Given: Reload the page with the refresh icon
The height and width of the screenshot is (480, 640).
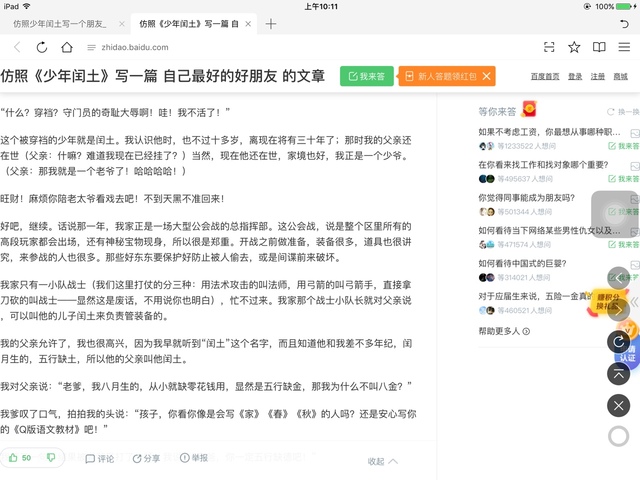Looking at the screenshot, I should (x=41, y=47).
